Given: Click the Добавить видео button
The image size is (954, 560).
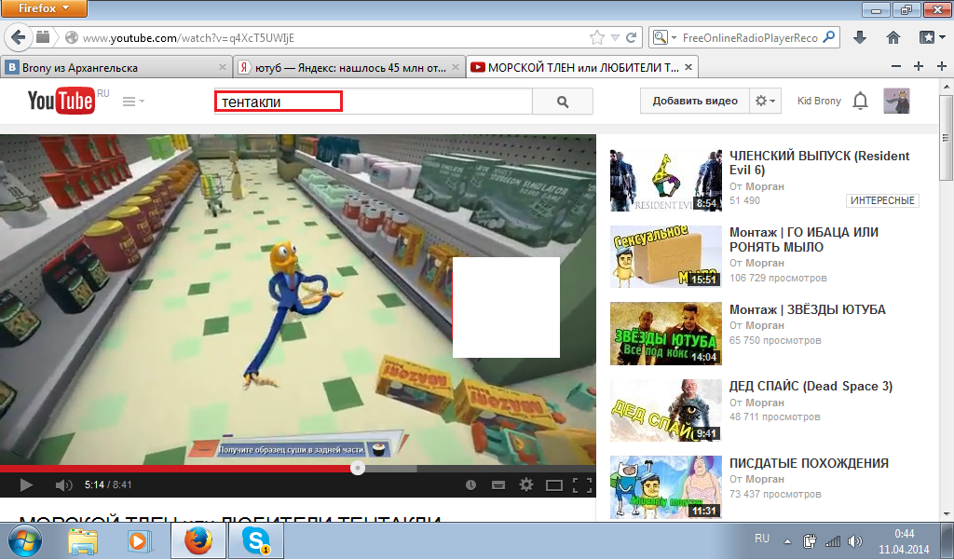Looking at the screenshot, I should (695, 101).
